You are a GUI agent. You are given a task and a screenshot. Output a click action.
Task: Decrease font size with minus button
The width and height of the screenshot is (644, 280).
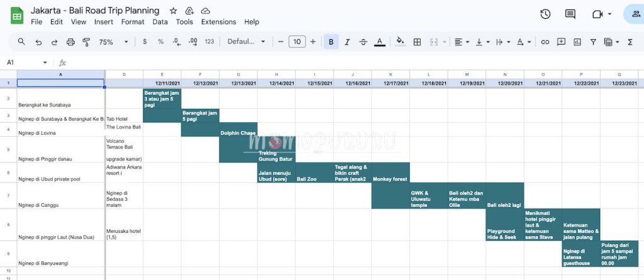281,42
